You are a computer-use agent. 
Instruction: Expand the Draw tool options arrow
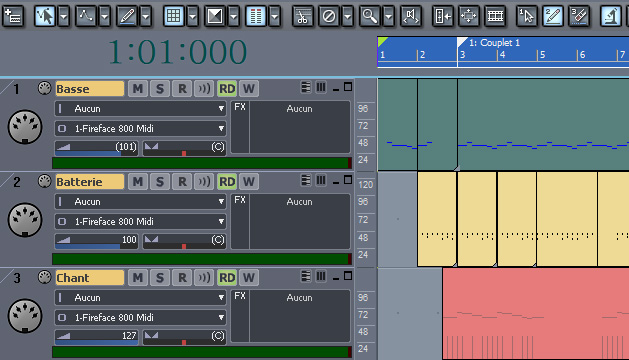[146, 16]
